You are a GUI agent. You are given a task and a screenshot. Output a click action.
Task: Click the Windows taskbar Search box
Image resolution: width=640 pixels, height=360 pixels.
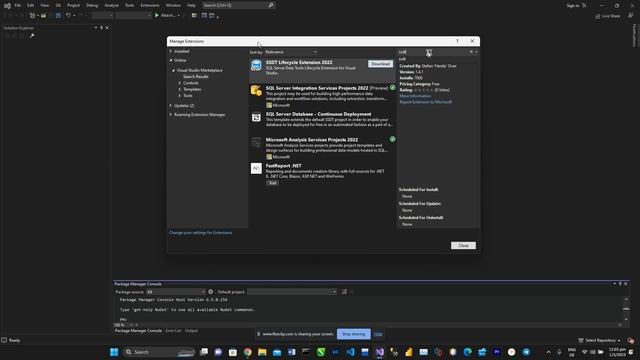coord(159,352)
